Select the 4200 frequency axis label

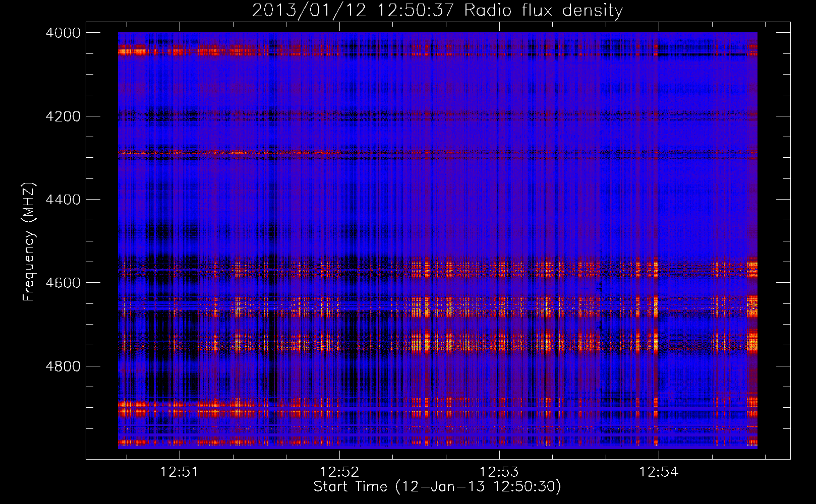pyautogui.click(x=63, y=116)
